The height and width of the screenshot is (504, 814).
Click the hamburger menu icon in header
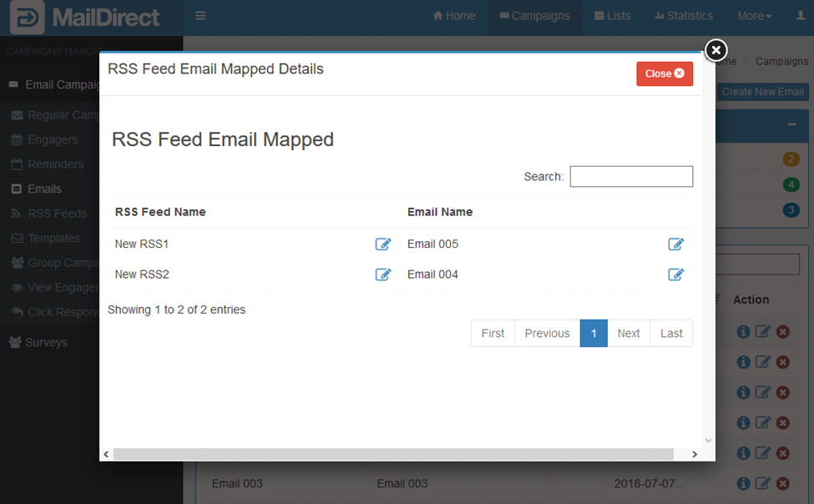200,16
